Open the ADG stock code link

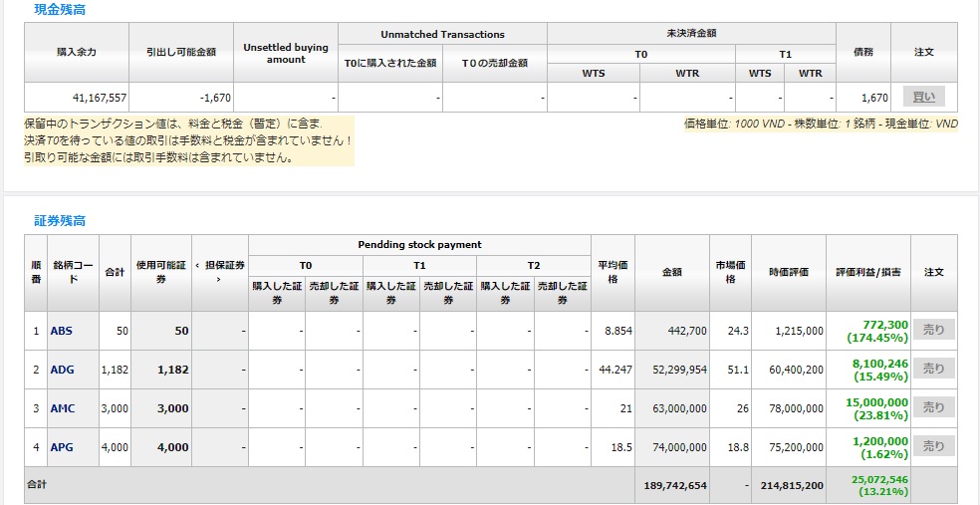coord(63,370)
